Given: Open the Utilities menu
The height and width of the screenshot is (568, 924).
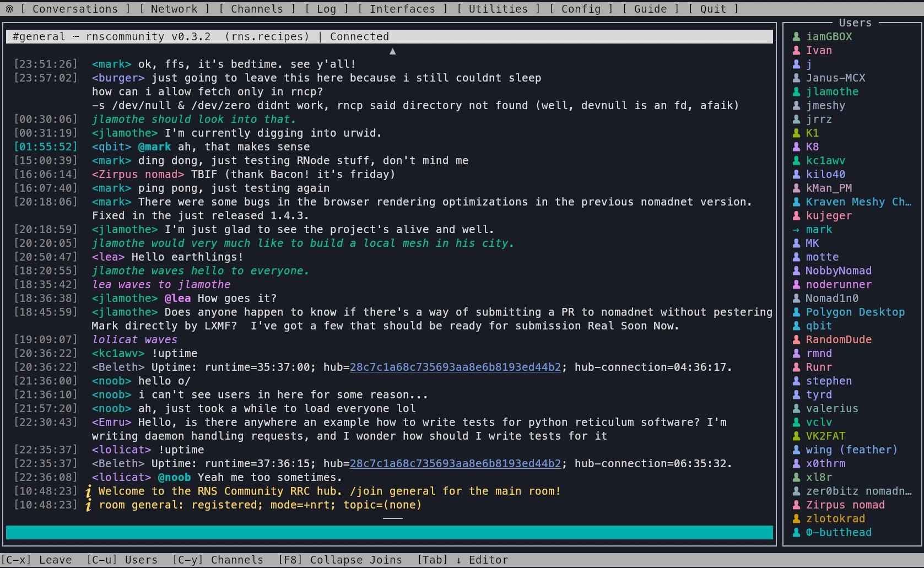Looking at the screenshot, I should click(498, 9).
